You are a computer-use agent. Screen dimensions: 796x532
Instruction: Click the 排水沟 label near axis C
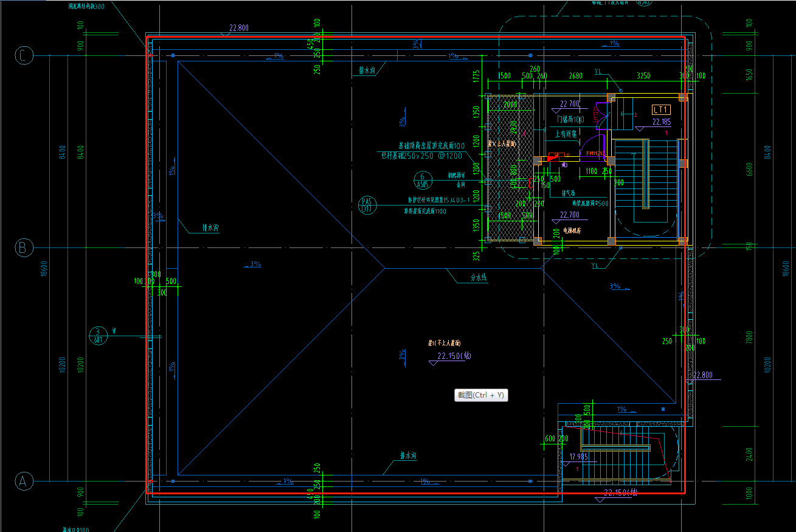pos(366,71)
